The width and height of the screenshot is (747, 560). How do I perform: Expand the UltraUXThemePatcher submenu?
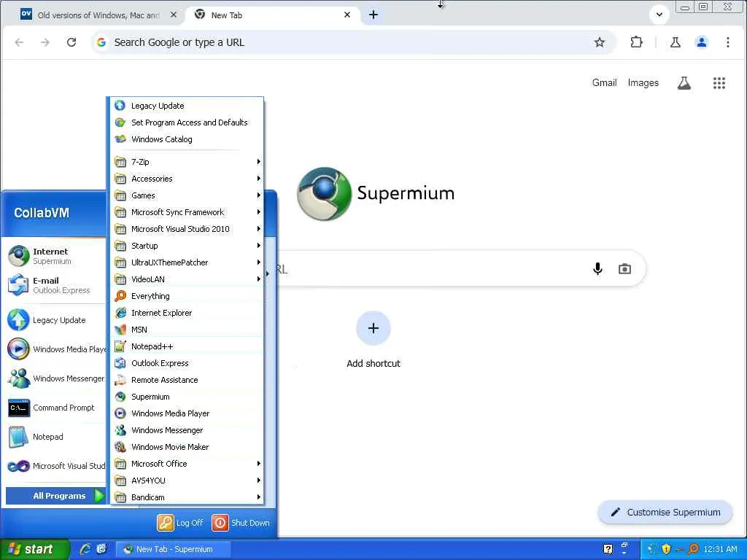click(187, 262)
